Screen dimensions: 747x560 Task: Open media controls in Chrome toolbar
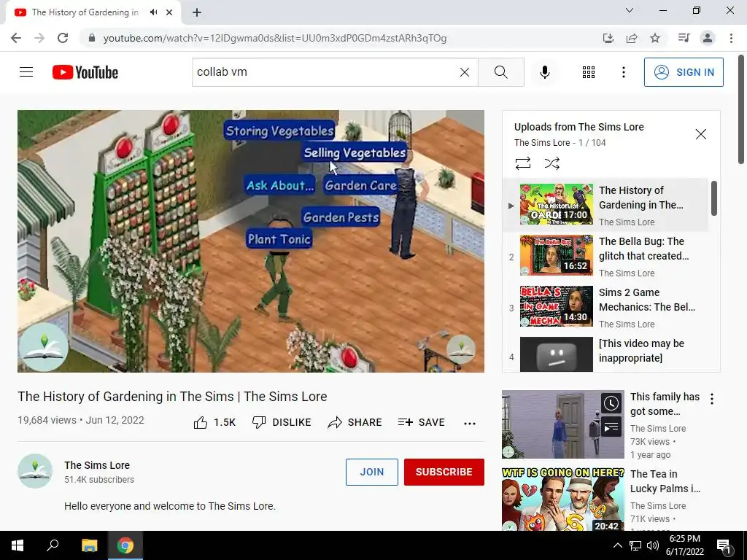coord(684,38)
